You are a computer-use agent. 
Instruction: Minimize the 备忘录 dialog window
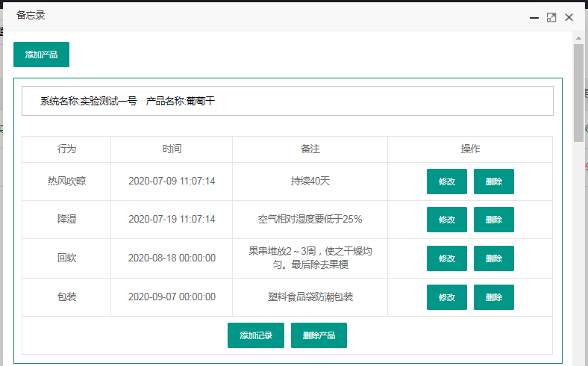[534, 17]
